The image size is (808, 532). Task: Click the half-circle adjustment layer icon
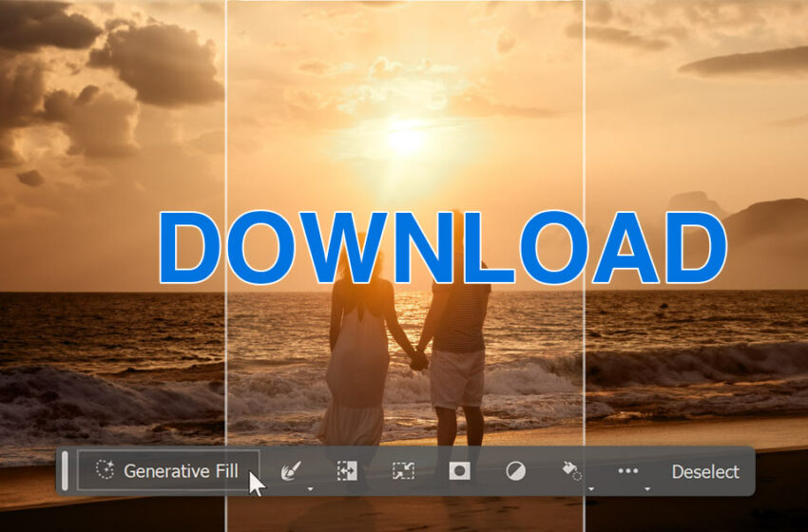pos(515,471)
